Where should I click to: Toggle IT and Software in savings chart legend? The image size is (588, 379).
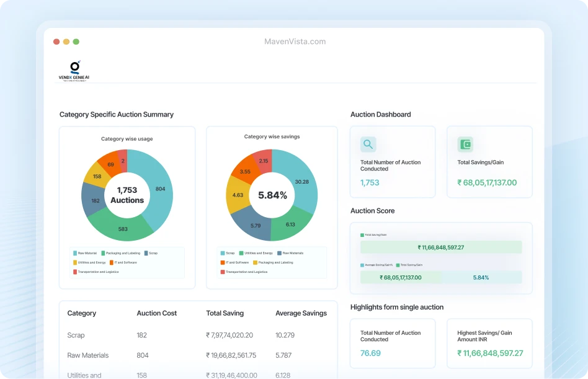coord(234,262)
